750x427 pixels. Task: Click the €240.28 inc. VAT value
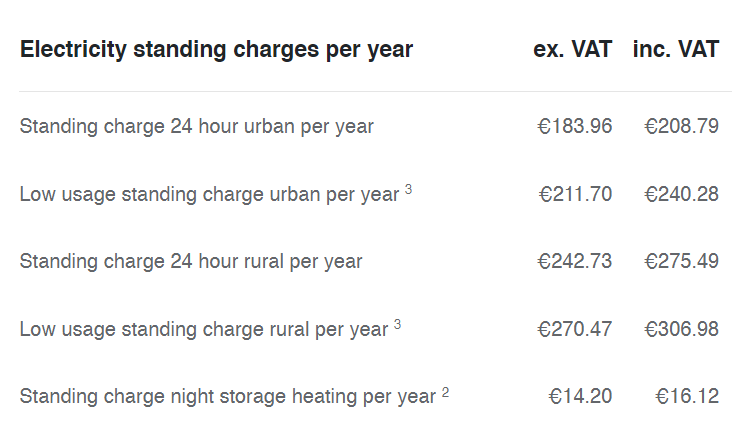coord(681,194)
